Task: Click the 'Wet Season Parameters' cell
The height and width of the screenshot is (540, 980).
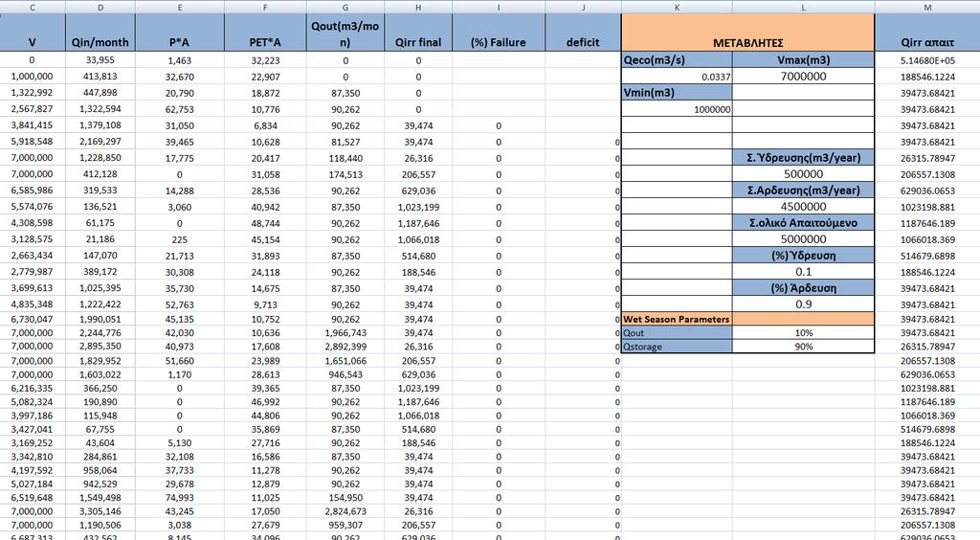Action: [677, 319]
